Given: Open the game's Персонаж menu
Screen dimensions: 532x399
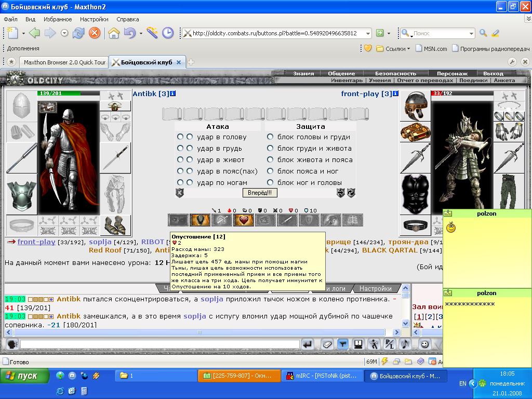Looking at the screenshot, I should 452,73.
